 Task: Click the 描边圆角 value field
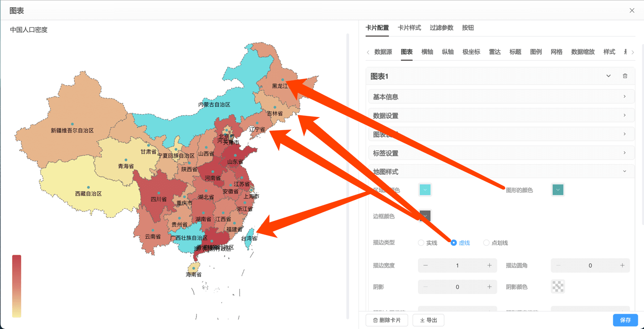coord(590,266)
